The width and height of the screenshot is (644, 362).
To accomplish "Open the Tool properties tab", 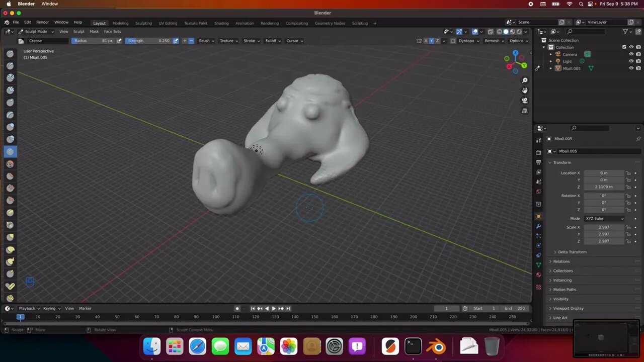I will tap(539, 140).
